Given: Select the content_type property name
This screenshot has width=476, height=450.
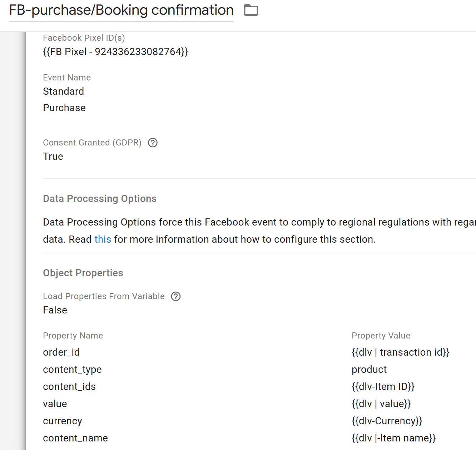Looking at the screenshot, I should click(72, 370).
